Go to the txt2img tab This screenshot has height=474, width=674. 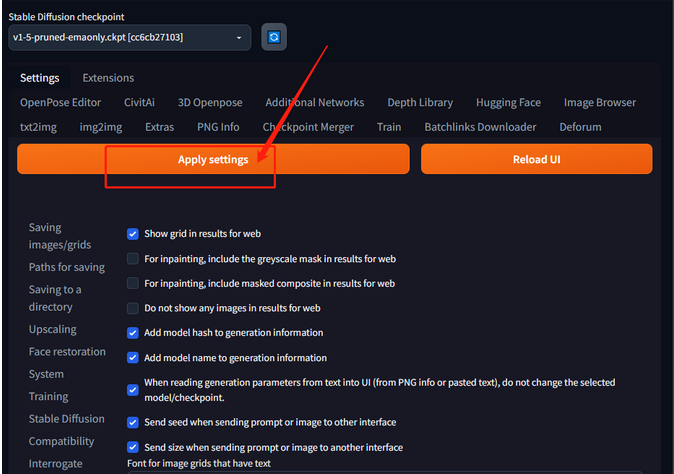[38, 127]
